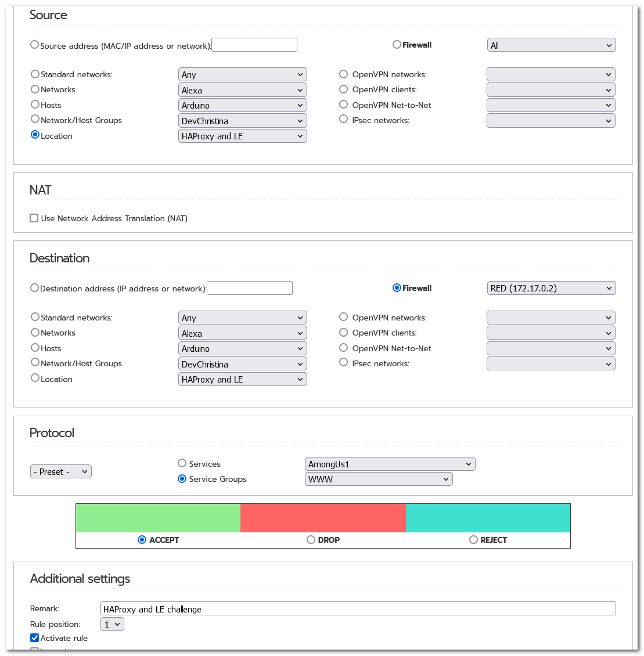
Task: Select the Service Groups radio button
Action: [x=182, y=479]
